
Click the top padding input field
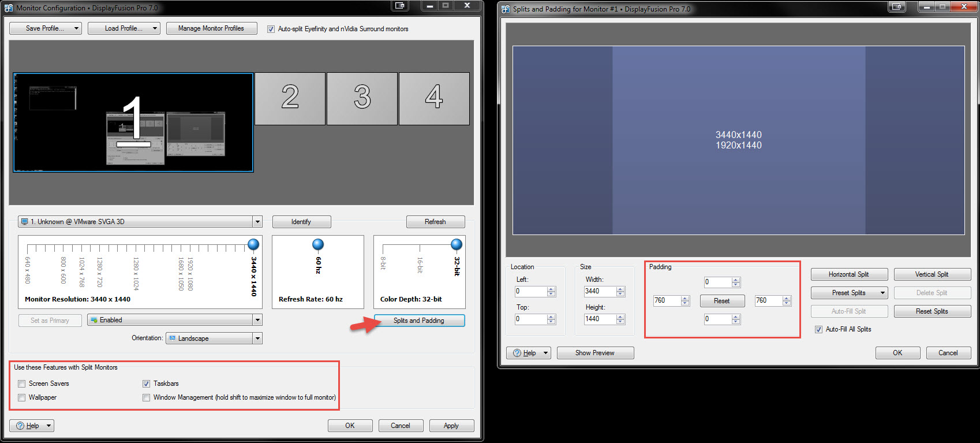click(x=717, y=282)
